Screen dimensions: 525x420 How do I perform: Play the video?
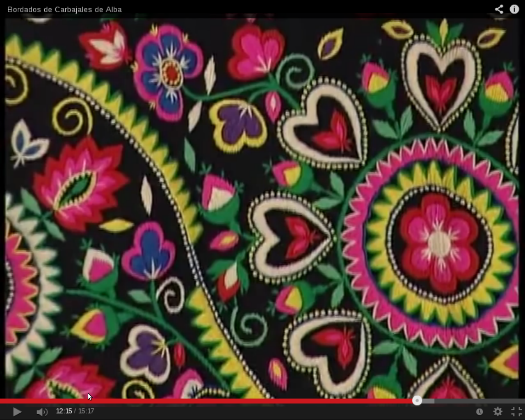pos(17,411)
